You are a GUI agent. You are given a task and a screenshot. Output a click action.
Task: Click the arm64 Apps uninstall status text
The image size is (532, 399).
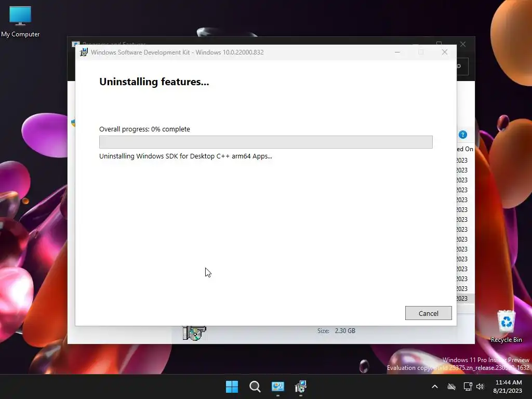coord(185,156)
